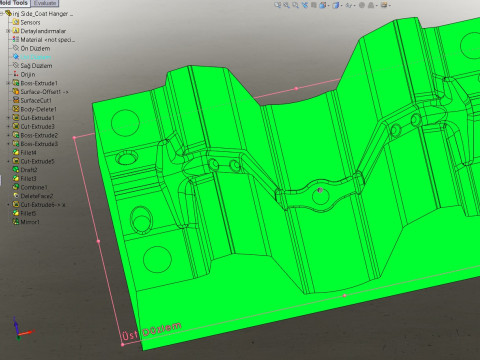The width and height of the screenshot is (480, 360).
Task: Click the SurfaceCut1 feature icon
Action: 16,100
